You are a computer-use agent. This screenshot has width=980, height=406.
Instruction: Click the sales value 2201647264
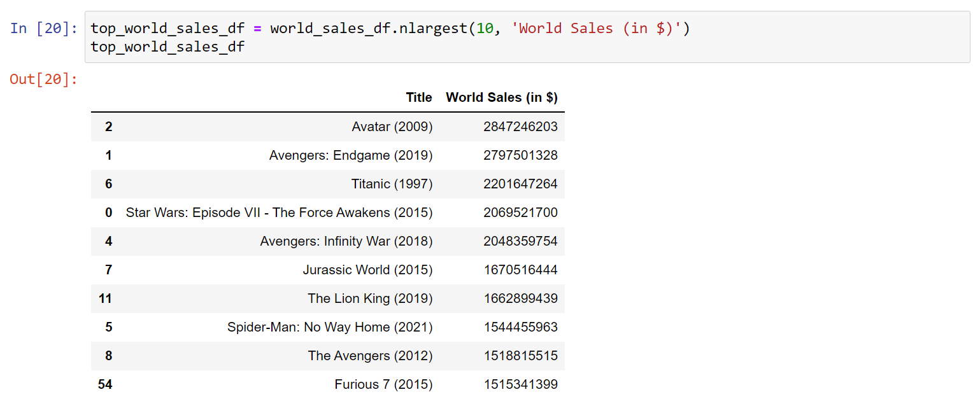coord(520,184)
